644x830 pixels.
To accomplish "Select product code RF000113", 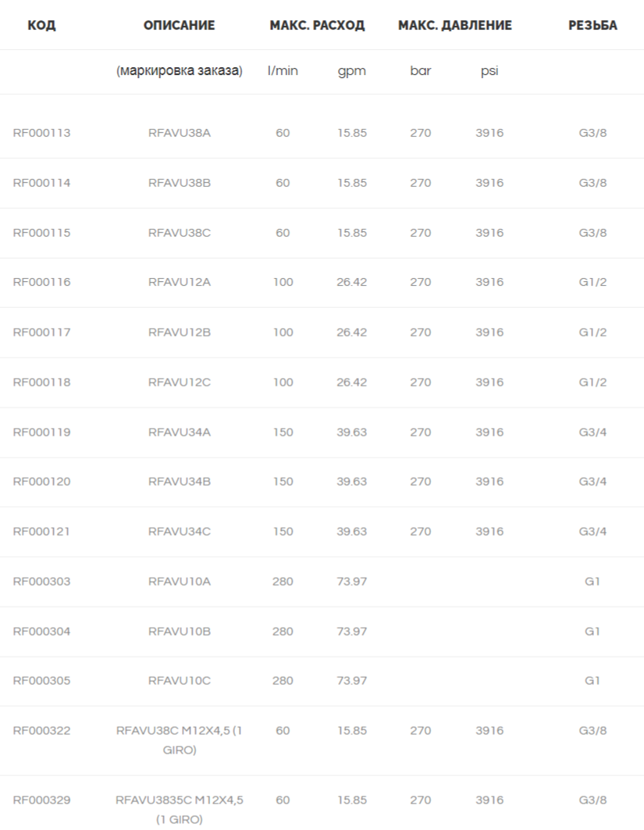I will 42,133.
